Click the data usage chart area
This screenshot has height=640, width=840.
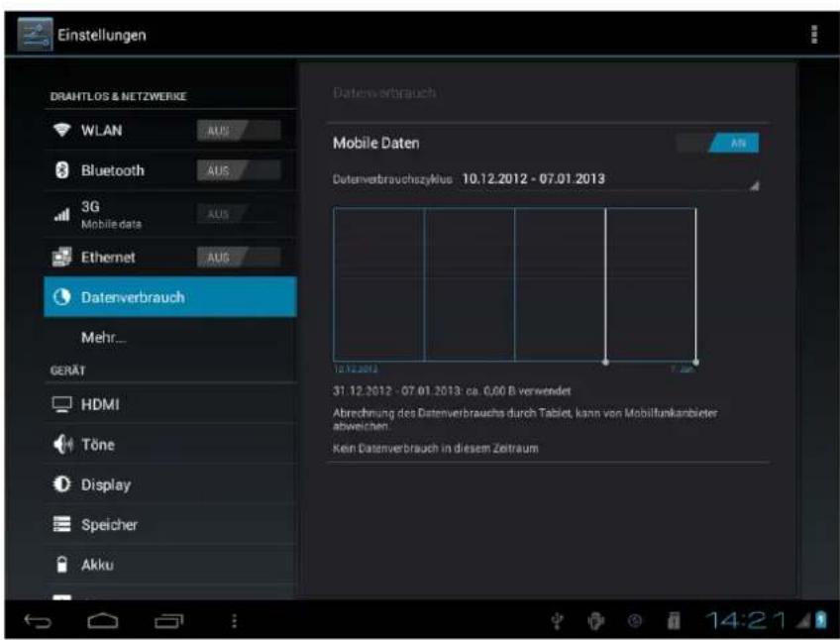click(514, 284)
